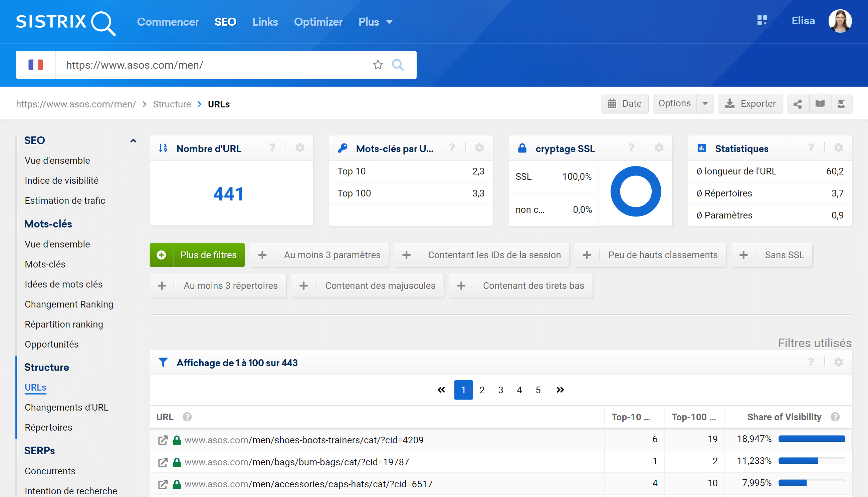Screen dimensions: 868x497
Task: Collapse the SEO sidebar section
Action: [x=133, y=140]
